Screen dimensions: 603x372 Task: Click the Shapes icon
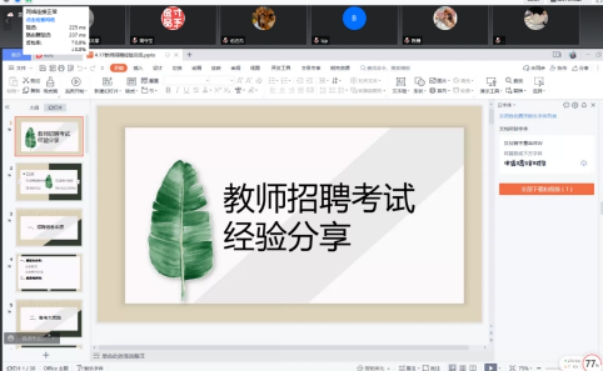click(419, 81)
